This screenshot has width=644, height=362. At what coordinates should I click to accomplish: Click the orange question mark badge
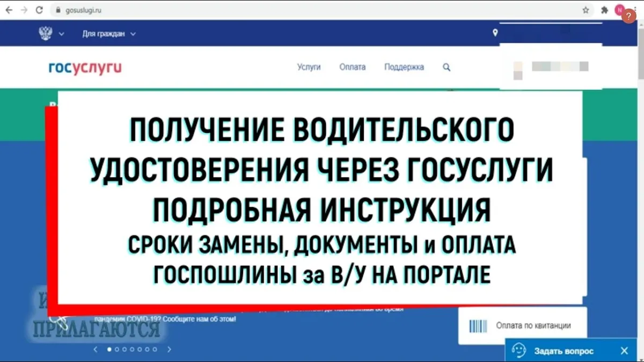[x=628, y=16]
